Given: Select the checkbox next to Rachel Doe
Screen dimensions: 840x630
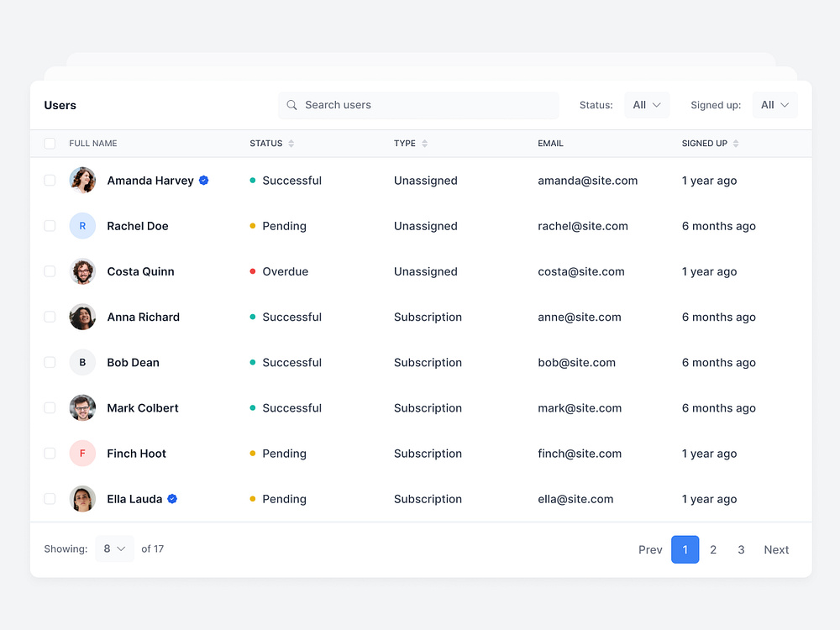Looking at the screenshot, I should (49, 226).
